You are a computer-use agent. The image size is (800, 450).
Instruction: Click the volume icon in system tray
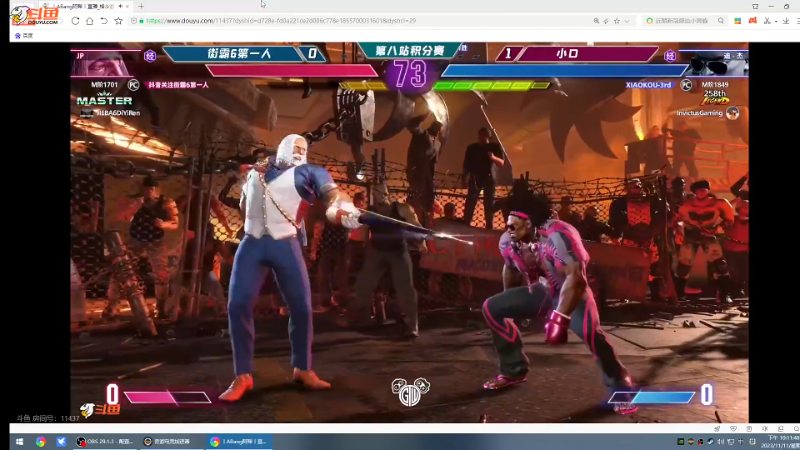[x=720, y=441]
